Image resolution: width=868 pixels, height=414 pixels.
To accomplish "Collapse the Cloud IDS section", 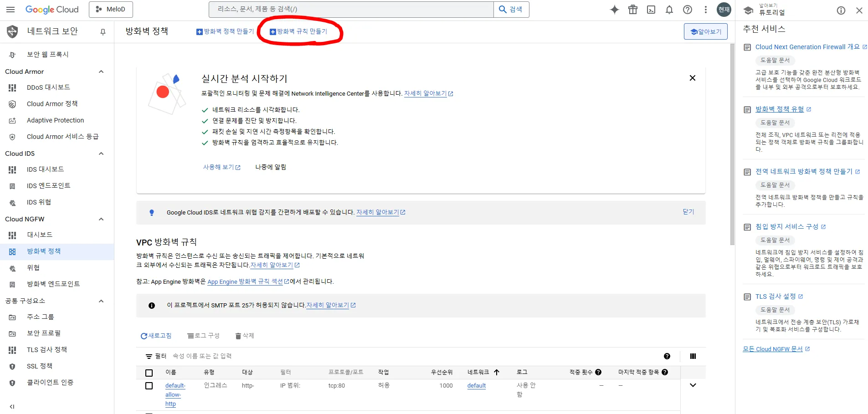I will pyautogui.click(x=101, y=153).
